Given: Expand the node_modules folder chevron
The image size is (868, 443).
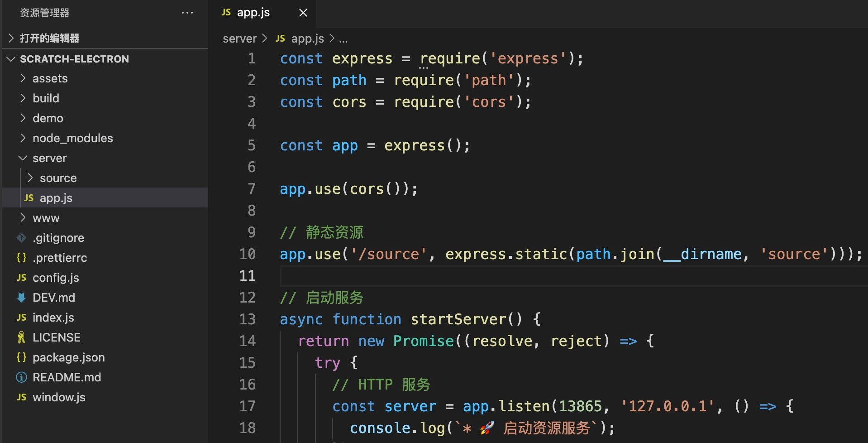Looking at the screenshot, I should (x=23, y=138).
